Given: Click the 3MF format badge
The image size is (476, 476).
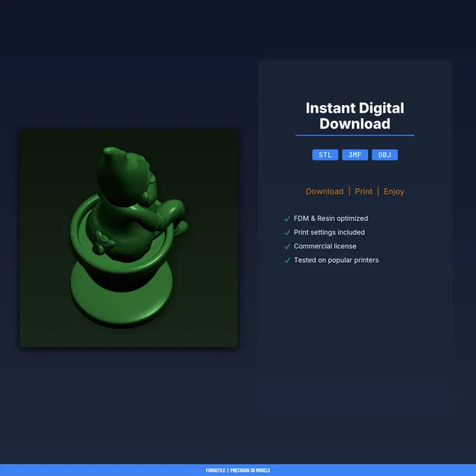Looking at the screenshot, I should (355, 155).
